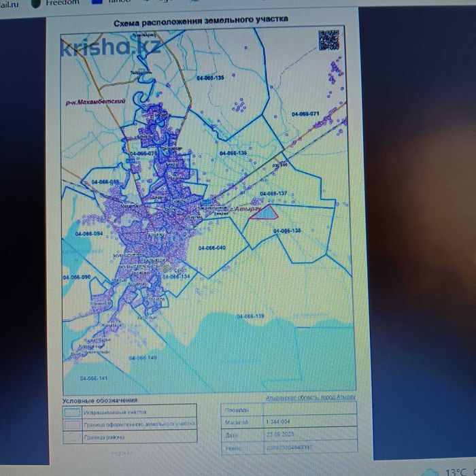Image resolution: width=476 pixels, height=476 pixels.
Task: Click the map label 04-066-141
Action: [x=94, y=379]
